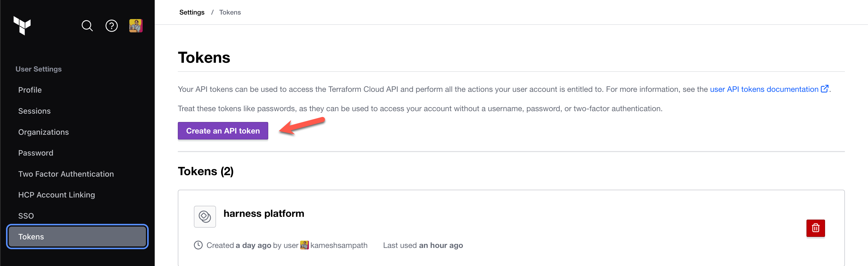
Task: Click the Terraform logo in the sidebar
Action: (x=22, y=26)
